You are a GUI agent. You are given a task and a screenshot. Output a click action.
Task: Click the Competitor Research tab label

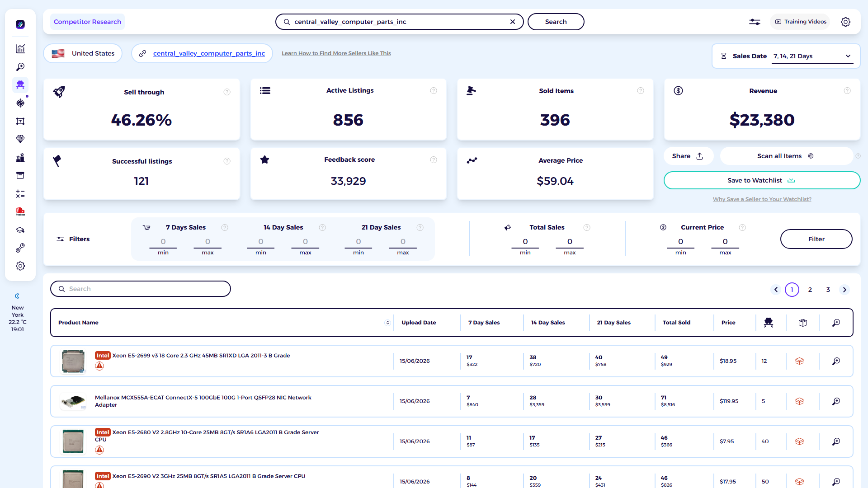pyautogui.click(x=87, y=22)
